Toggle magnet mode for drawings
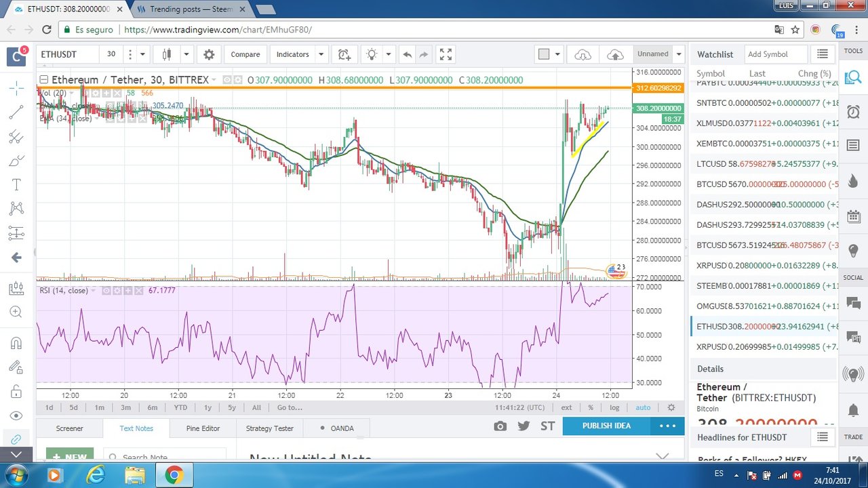The width and height of the screenshot is (868, 488). pos(16,343)
